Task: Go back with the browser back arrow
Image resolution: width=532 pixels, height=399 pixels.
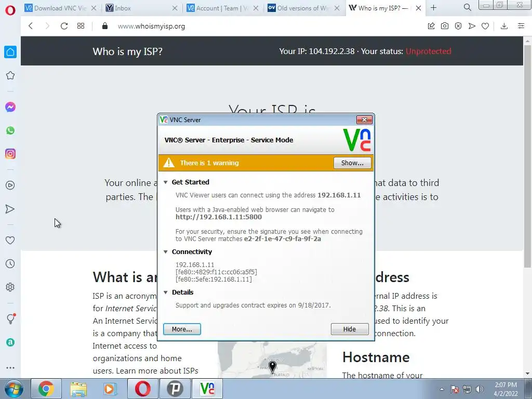Action: [x=31, y=26]
